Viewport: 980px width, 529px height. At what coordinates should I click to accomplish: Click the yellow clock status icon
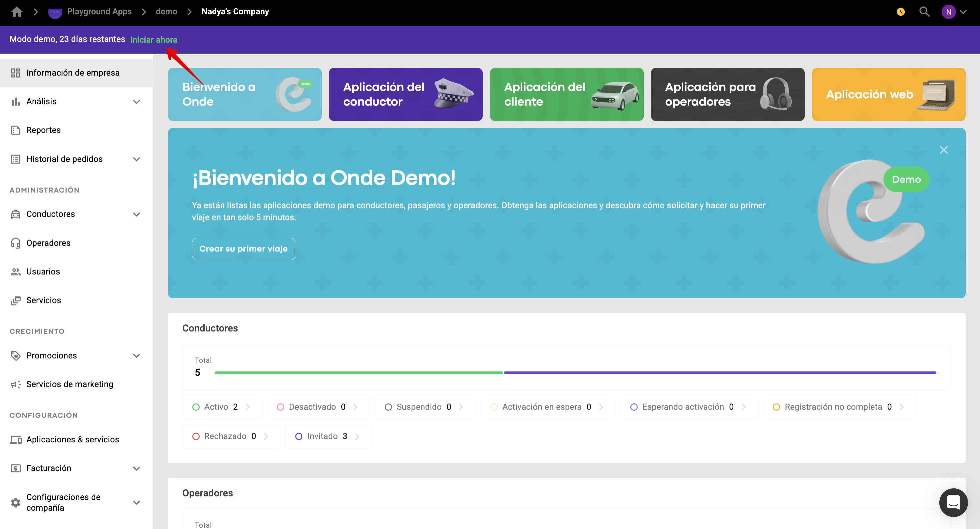[900, 12]
